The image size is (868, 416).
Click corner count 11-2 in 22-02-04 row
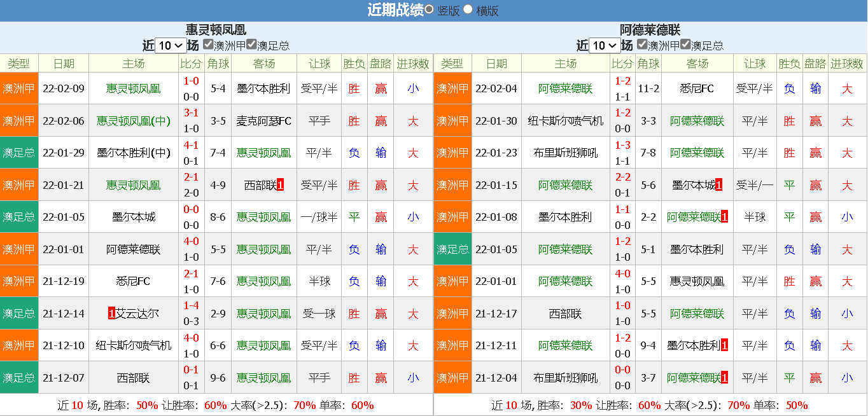click(648, 88)
